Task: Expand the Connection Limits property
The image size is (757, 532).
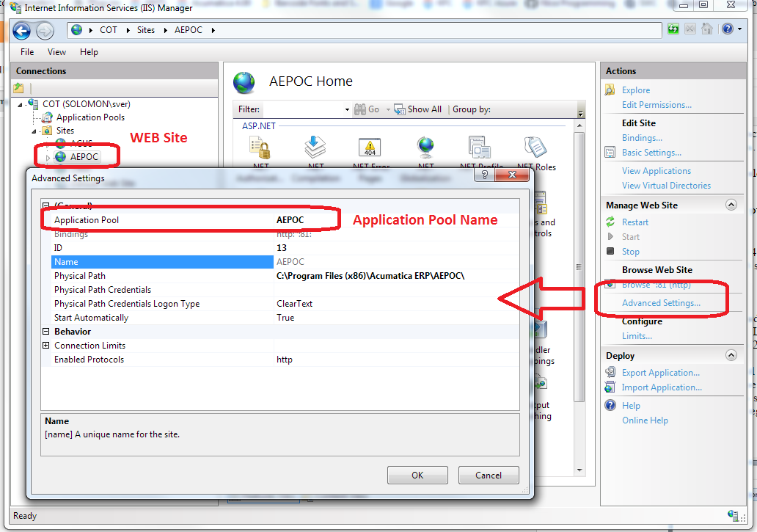Action: (x=46, y=346)
